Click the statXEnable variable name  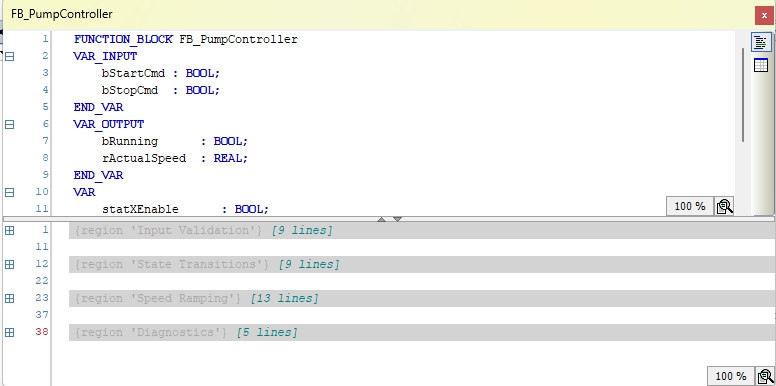pos(140,209)
